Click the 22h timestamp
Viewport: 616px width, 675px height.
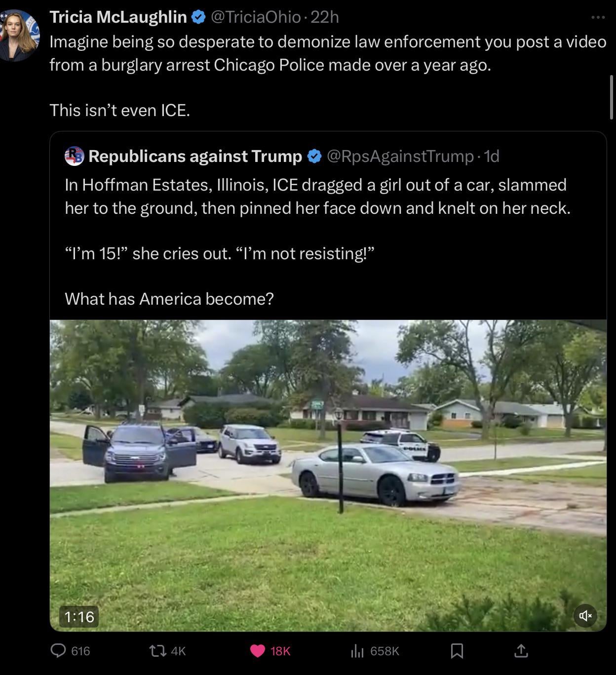(x=325, y=17)
